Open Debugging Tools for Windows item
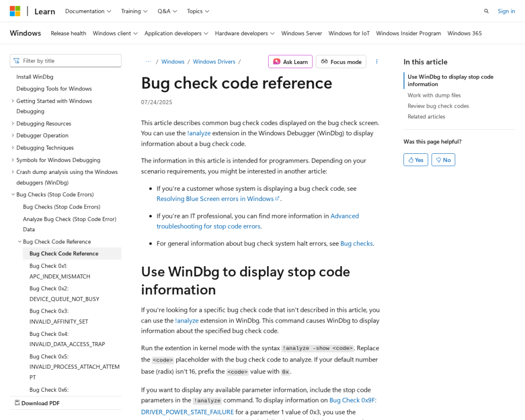 (x=54, y=89)
